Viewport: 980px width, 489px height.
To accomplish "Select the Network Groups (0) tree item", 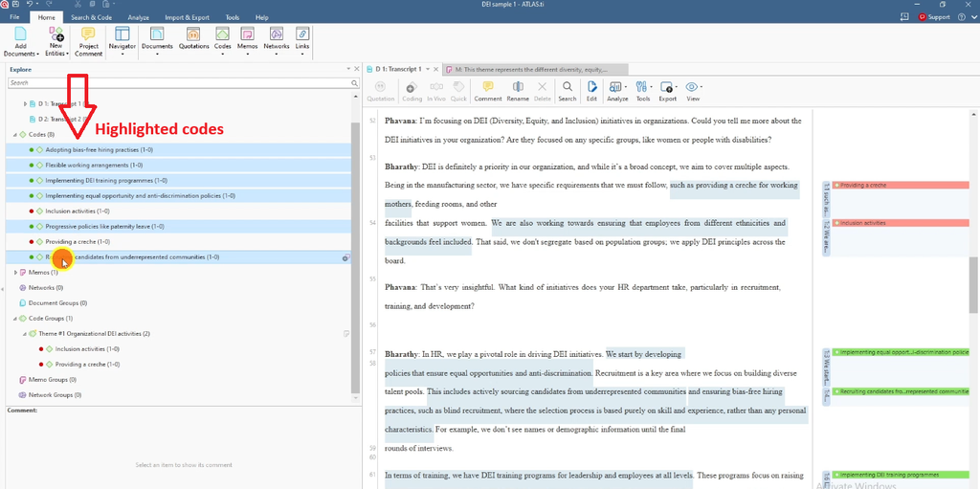I will pos(52,395).
